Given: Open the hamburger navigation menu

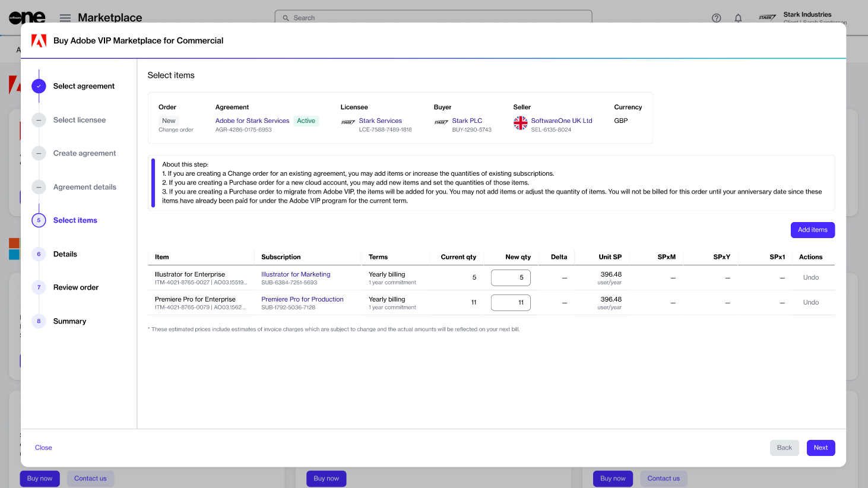Looking at the screenshot, I should tap(65, 18).
